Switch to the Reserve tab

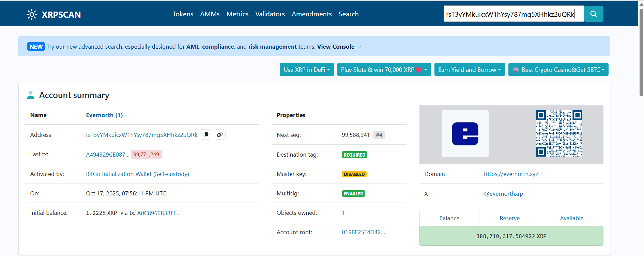tap(509, 218)
